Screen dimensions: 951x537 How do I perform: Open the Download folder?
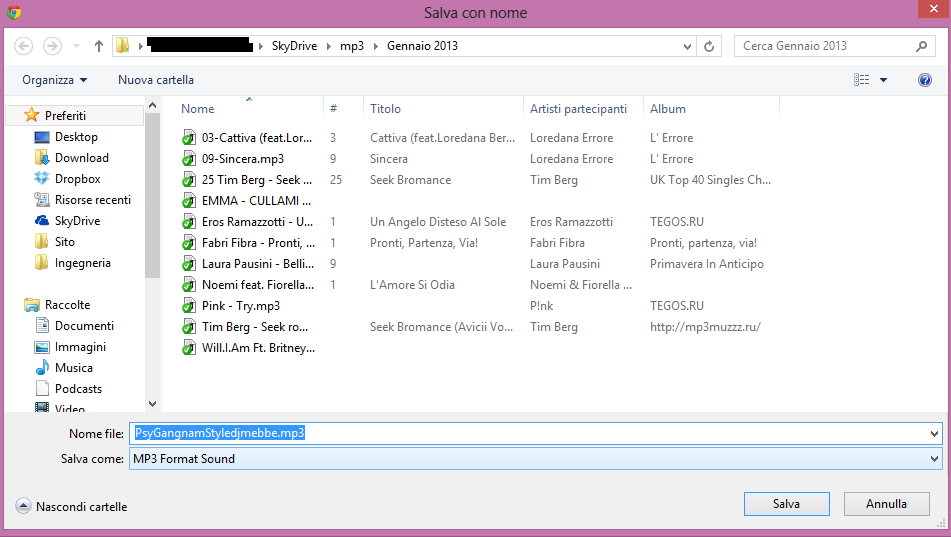[x=81, y=158]
